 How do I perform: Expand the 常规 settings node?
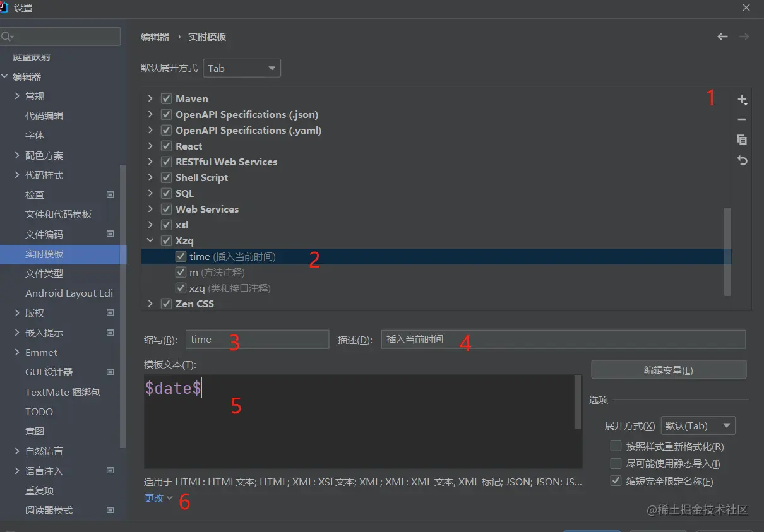click(x=17, y=96)
